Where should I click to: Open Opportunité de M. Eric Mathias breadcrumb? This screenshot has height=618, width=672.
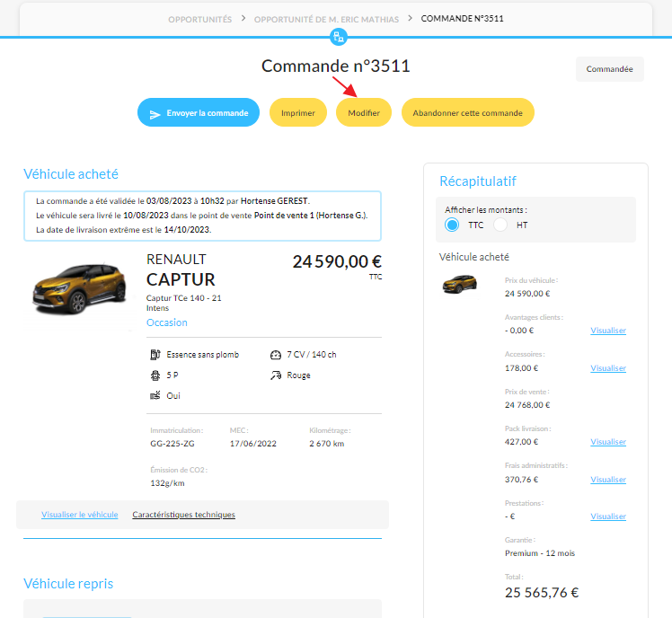(x=326, y=19)
